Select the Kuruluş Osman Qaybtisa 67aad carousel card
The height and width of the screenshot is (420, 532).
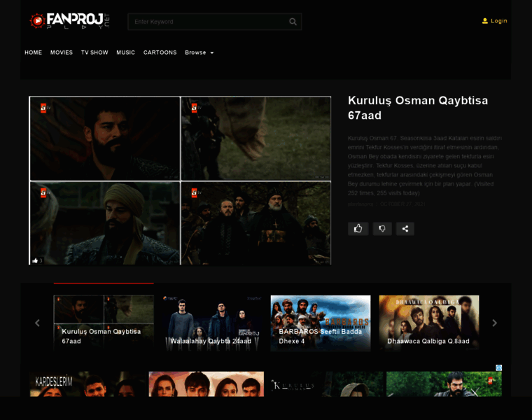(x=104, y=323)
